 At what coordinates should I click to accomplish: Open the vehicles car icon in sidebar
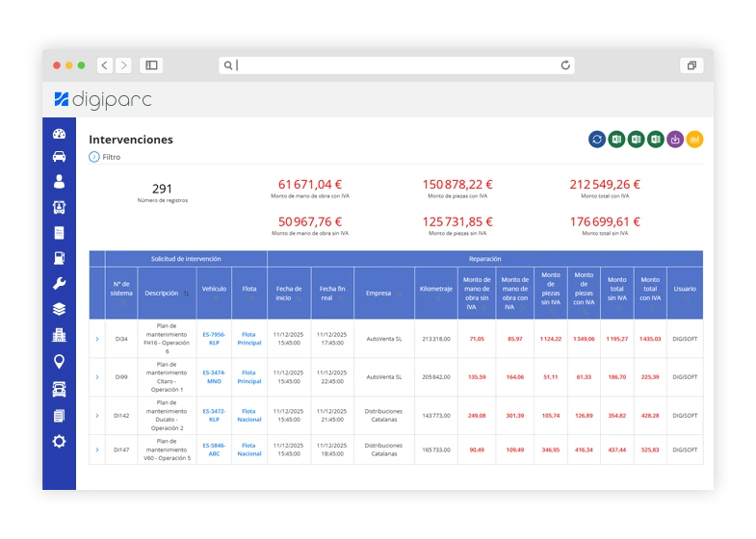coord(59,157)
